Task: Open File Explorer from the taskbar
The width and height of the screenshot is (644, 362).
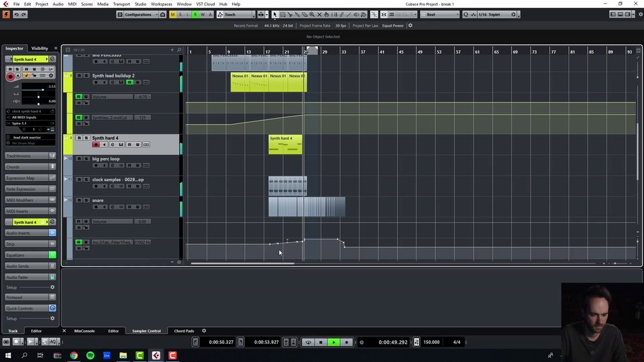Action: [123, 355]
